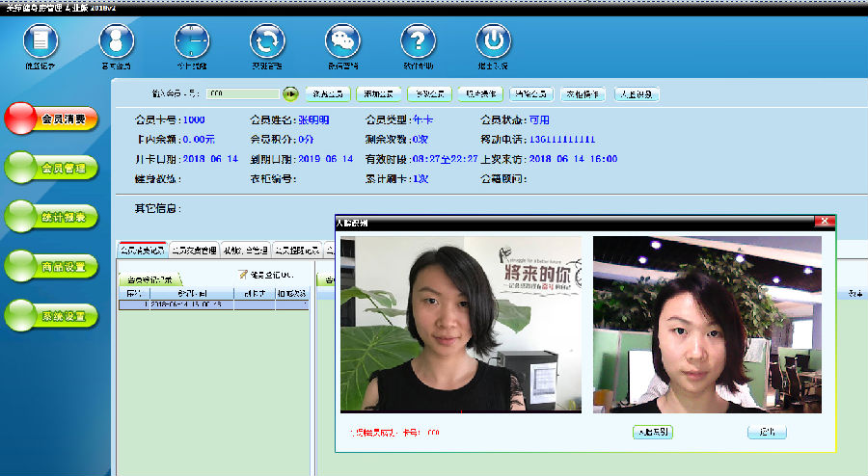Image resolution: width=868 pixels, height=476 pixels.
Task: Switch to the 会员提醒记录 tab
Action: (x=298, y=250)
